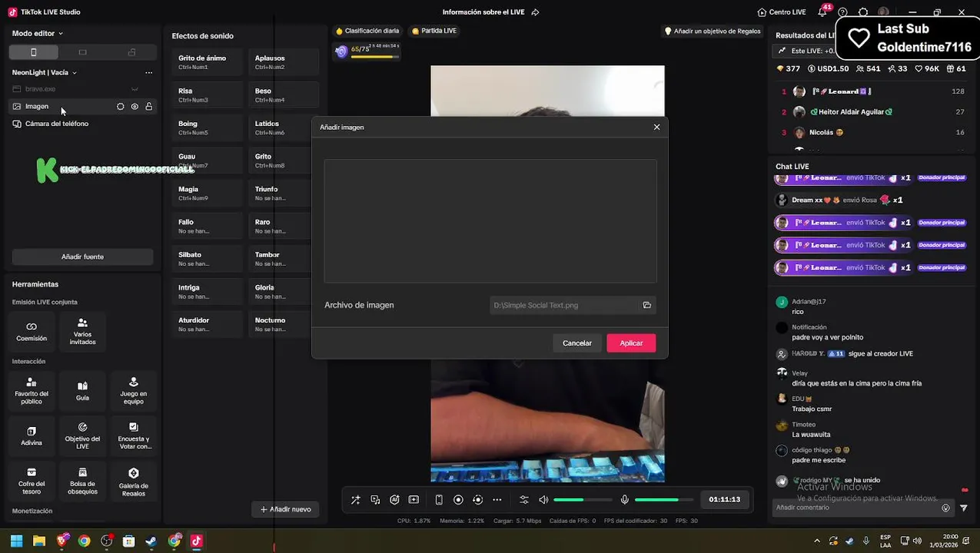Mute the speaker volume icon
The width and height of the screenshot is (980, 553).
(x=543, y=500)
